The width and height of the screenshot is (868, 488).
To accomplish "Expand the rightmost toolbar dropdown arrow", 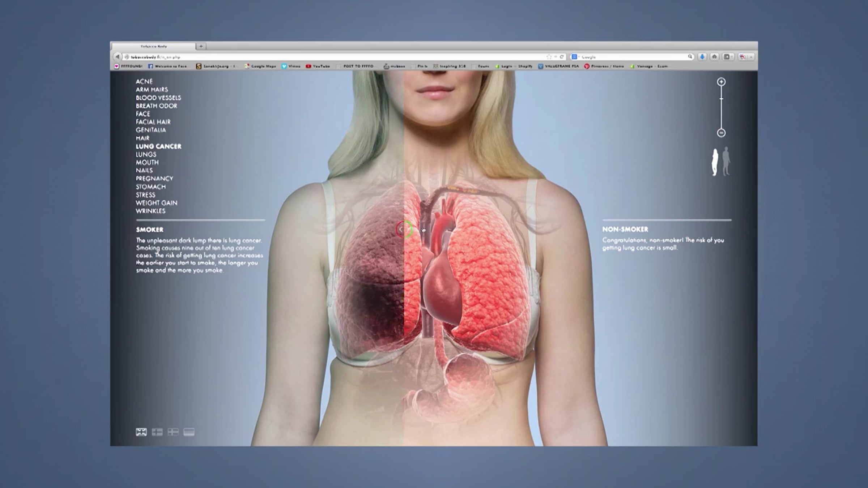I will (x=751, y=57).
